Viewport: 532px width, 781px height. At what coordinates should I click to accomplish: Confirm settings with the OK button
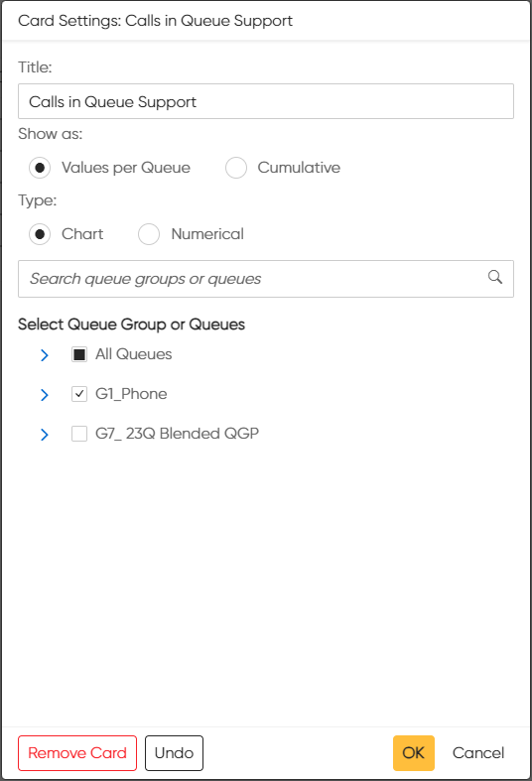pyautogui.click(x=414, y=753)
